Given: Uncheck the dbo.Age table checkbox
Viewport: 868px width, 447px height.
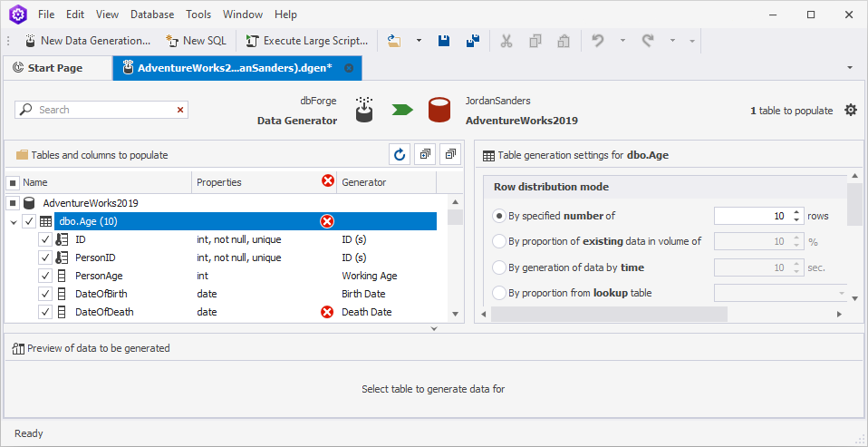Looking at the screenshot, I should [29, 221].
